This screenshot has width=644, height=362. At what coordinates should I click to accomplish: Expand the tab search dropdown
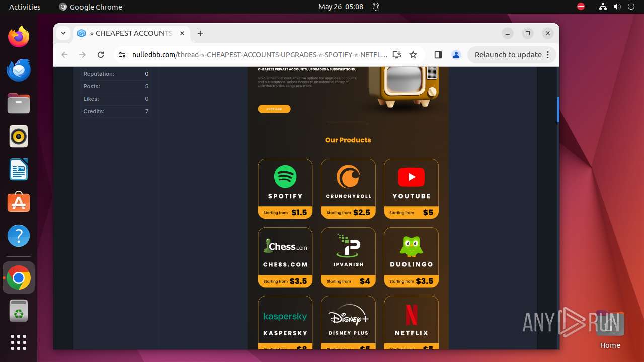pyautogui.click(x=63, y=33)
